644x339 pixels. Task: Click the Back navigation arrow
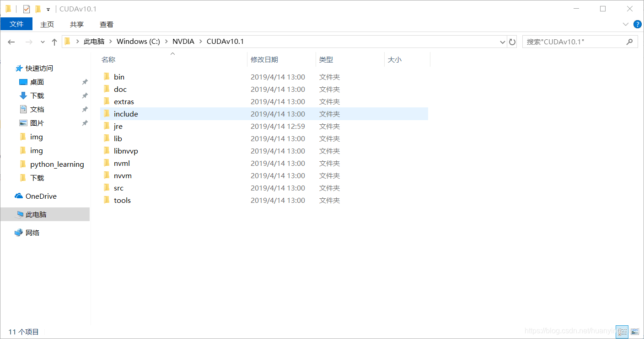pos(11,42)
